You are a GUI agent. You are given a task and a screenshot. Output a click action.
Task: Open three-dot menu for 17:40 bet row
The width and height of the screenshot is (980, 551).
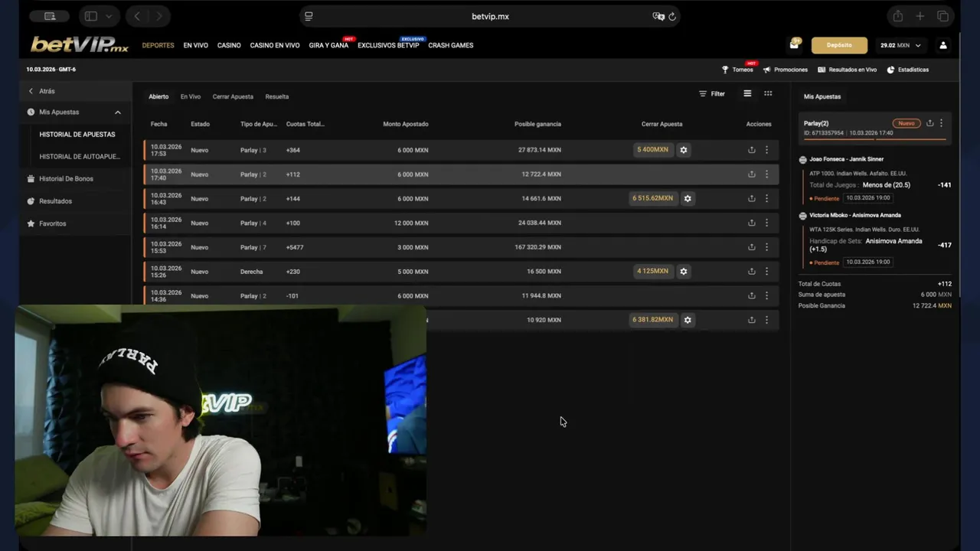click(x=766, y=174)
